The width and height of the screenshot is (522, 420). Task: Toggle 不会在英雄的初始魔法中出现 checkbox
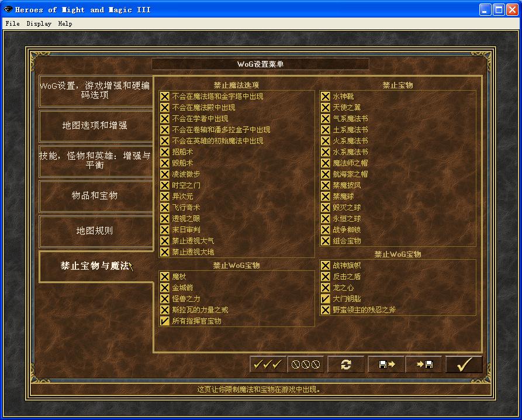click(164, 140)
